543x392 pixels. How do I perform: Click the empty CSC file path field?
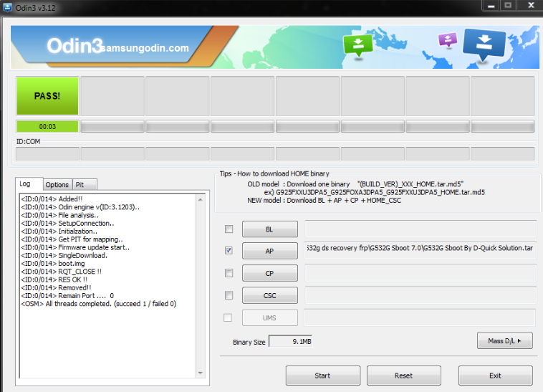(421, 295)
